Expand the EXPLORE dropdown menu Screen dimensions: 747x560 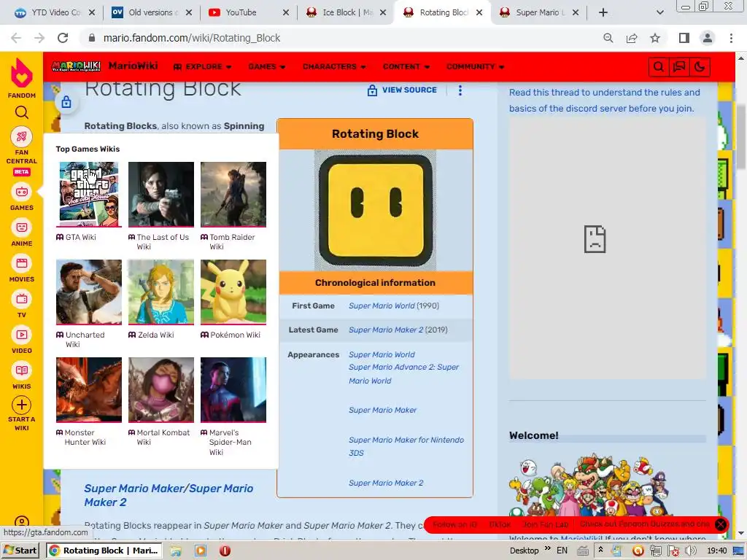coord(203,66)
